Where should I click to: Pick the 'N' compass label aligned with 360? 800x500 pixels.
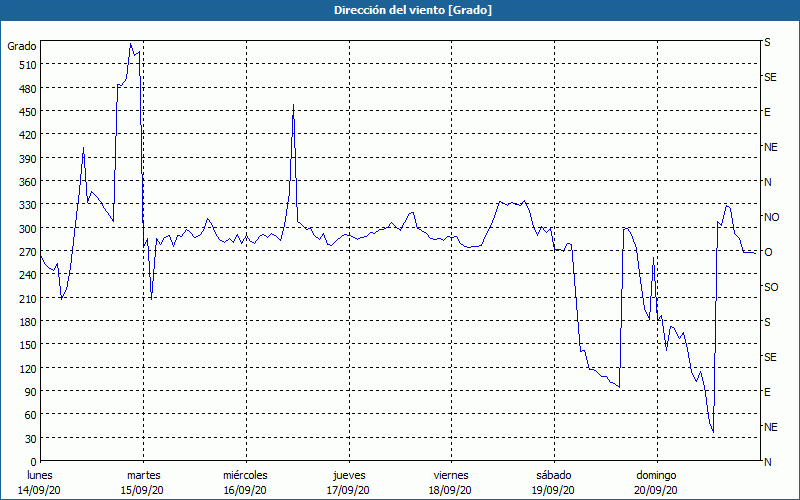point(767,182)
